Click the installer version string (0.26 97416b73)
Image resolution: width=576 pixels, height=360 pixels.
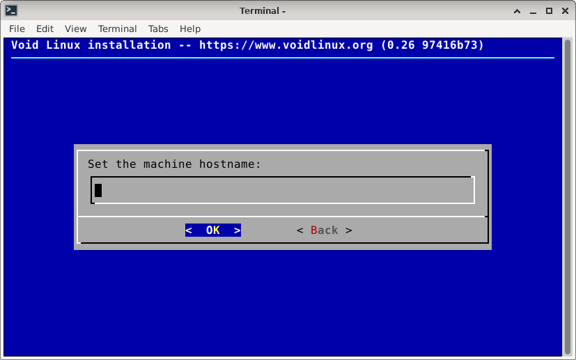tap(432, 45)
